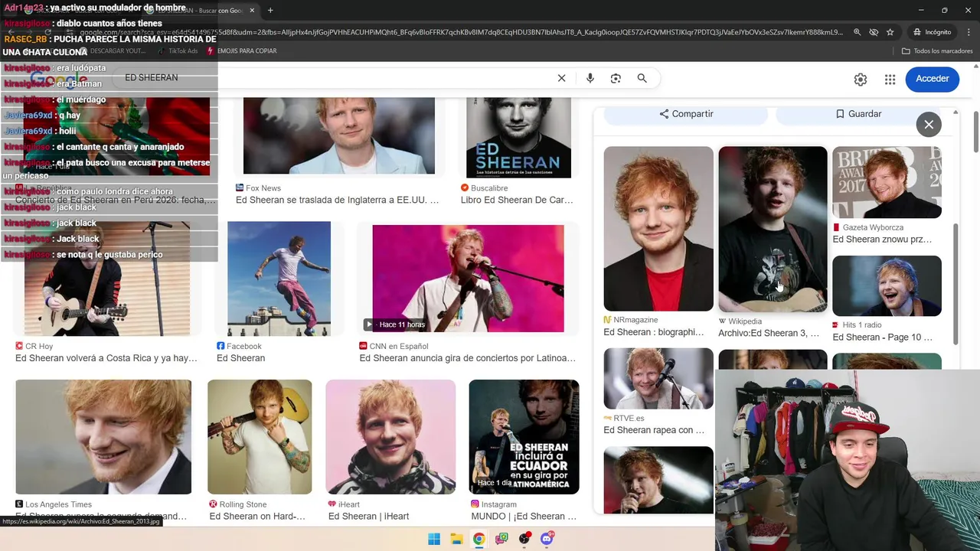Open the Fox News result image
Viewport: 980px width, 551px height.
coord(338,136)
